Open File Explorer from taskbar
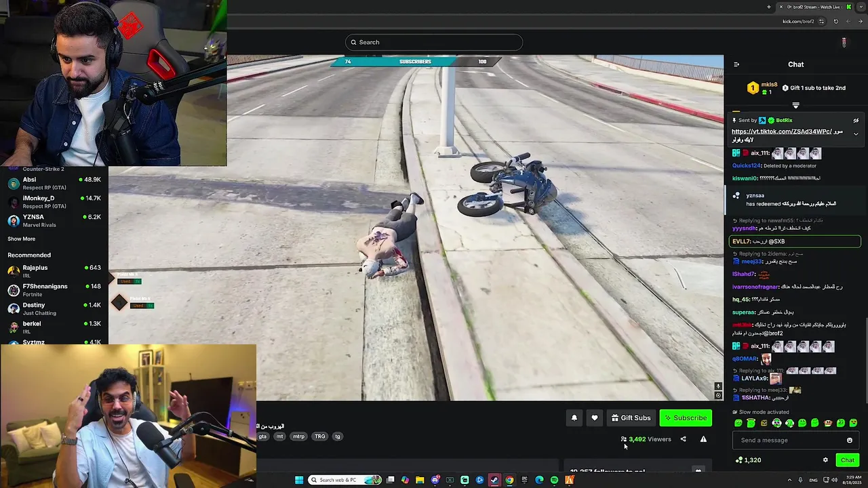This screenshot has width=868, height=488. point(420,480)
